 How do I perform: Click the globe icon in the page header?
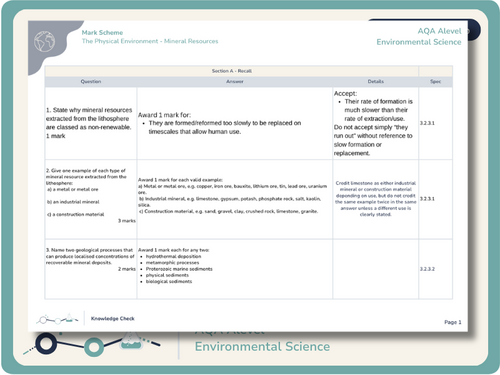point(44,41)
